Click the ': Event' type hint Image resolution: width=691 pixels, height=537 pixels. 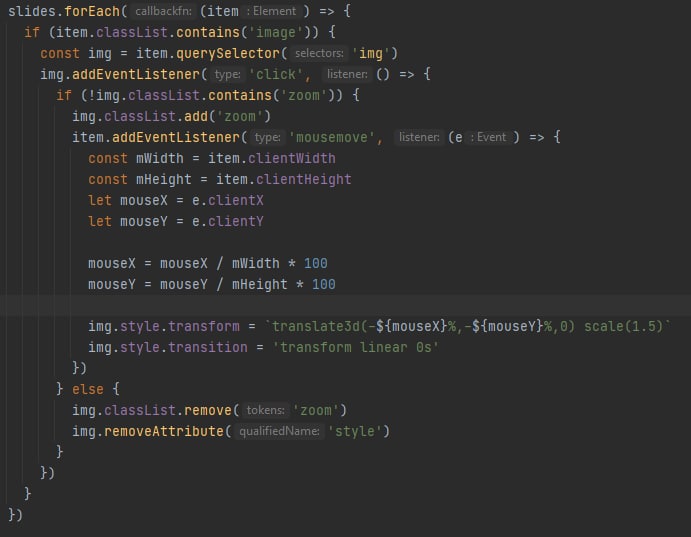click(490, 137)
